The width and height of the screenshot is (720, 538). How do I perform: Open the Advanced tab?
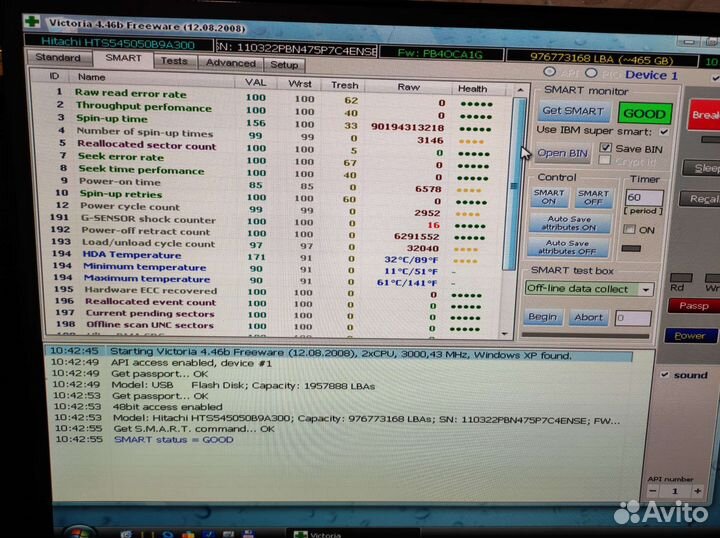tap(230, 62)
